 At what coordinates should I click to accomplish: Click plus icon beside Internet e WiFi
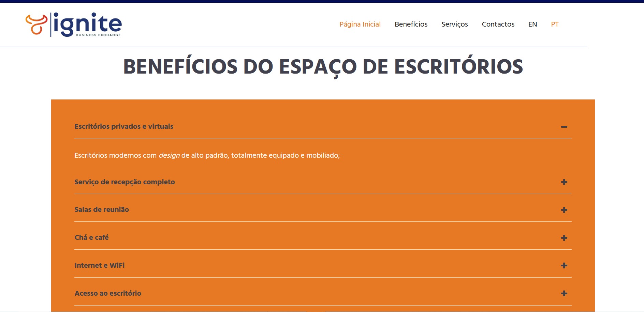coord(564,265)
